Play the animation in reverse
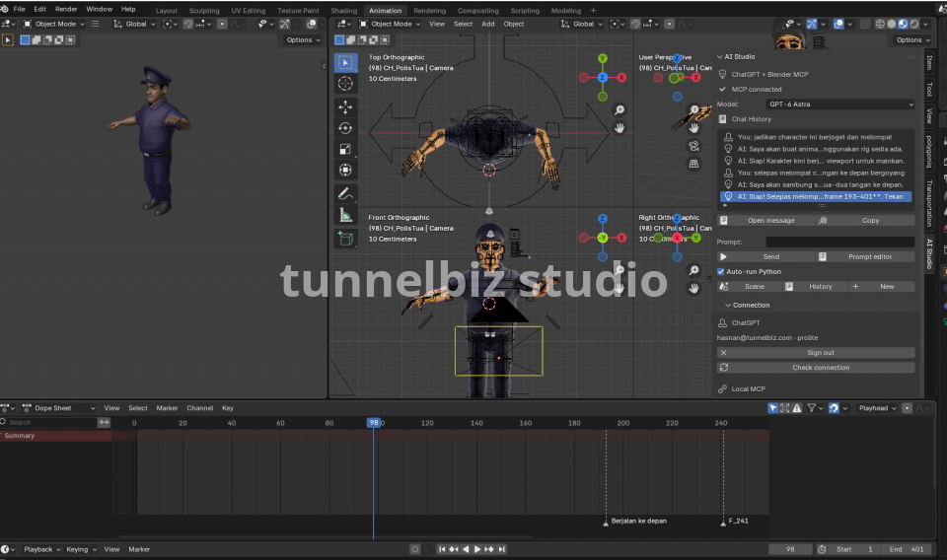The image size is (947, 560). coord(466,549)
